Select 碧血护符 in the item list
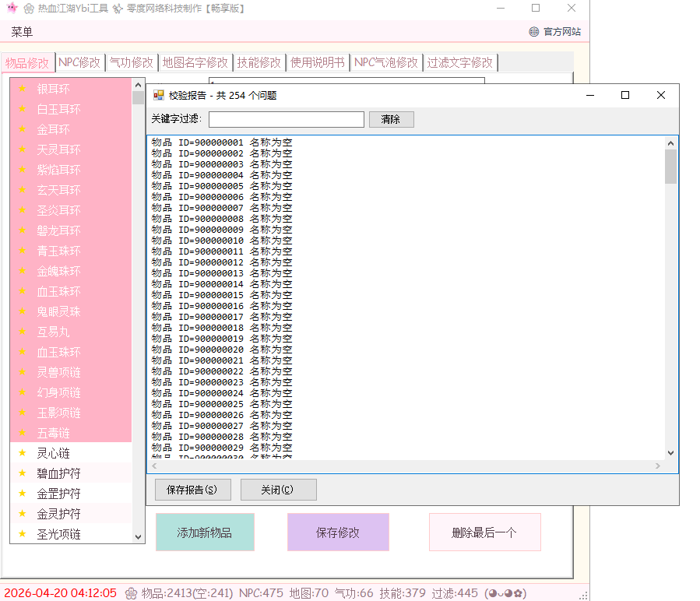 coord(58,473)
